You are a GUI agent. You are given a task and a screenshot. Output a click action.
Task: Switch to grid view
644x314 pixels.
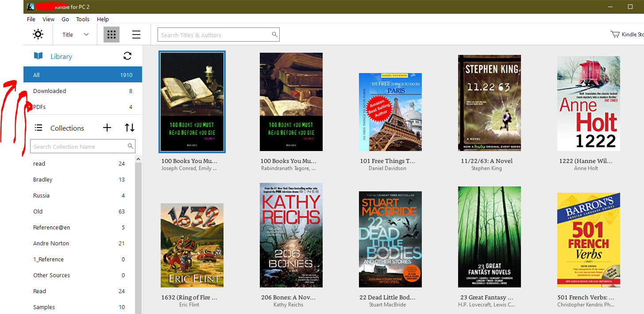(111, 34)
